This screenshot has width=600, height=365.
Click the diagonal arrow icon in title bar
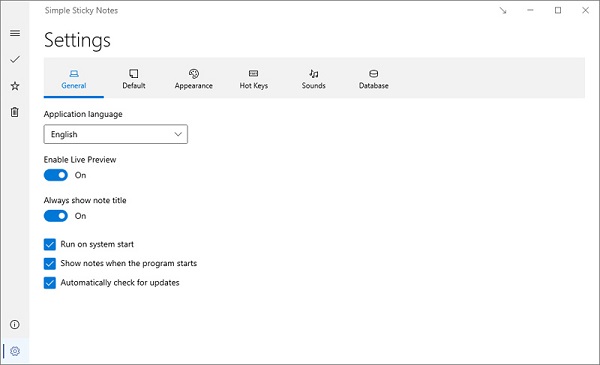click(x=503, y=11)
